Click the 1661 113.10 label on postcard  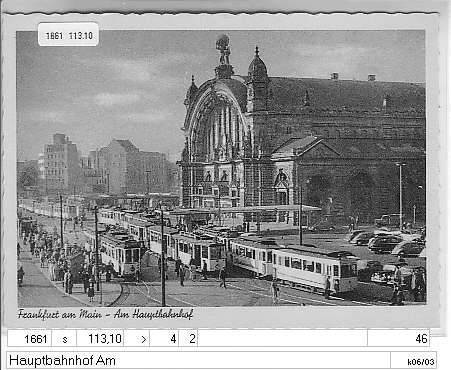coord(68,34)
